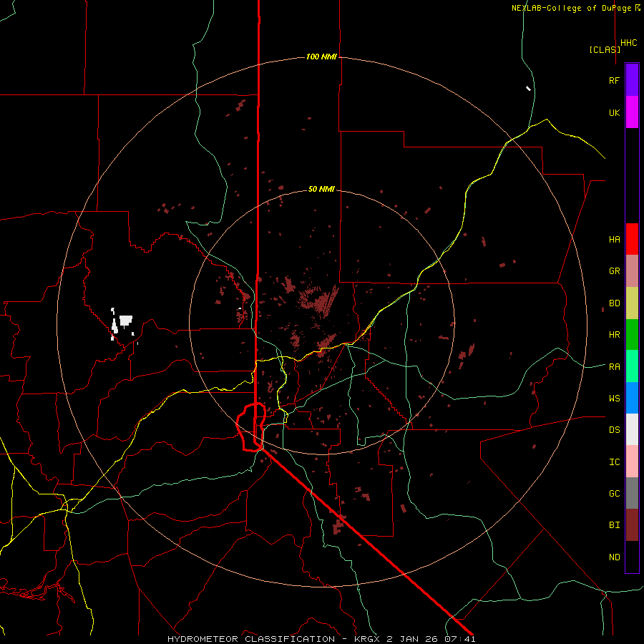Click the UK legend label

click(614, 112)
